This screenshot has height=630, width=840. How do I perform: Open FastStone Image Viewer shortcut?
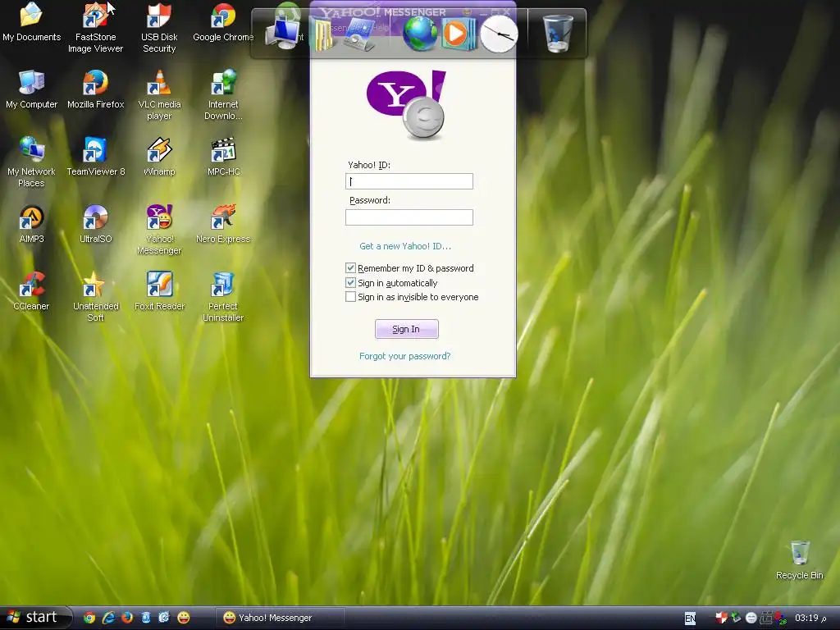[x=95, y=28]
